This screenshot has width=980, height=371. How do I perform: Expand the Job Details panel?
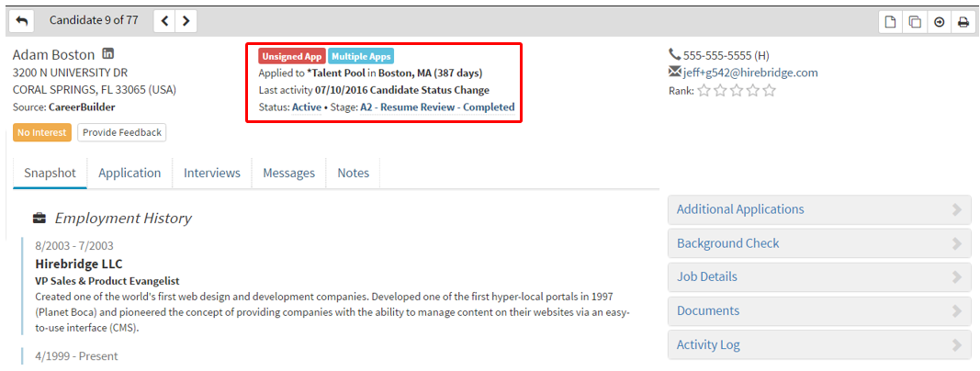(x=818, y=277)
